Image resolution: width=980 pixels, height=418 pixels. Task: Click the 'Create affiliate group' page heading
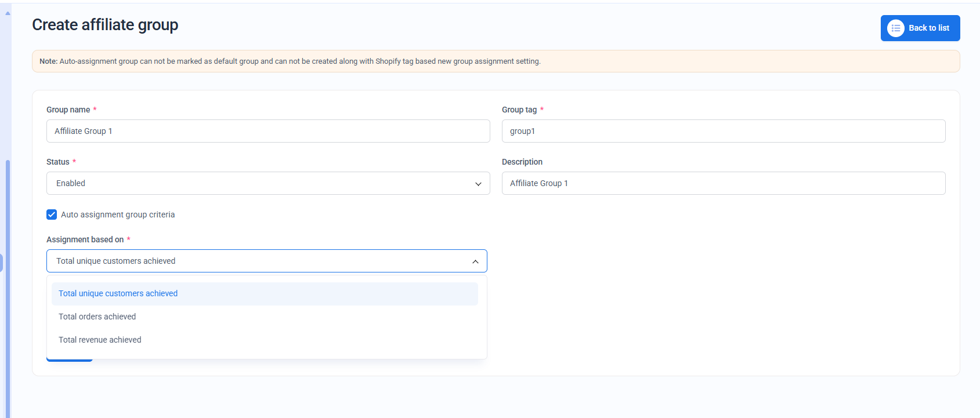[x=105, y=25]
